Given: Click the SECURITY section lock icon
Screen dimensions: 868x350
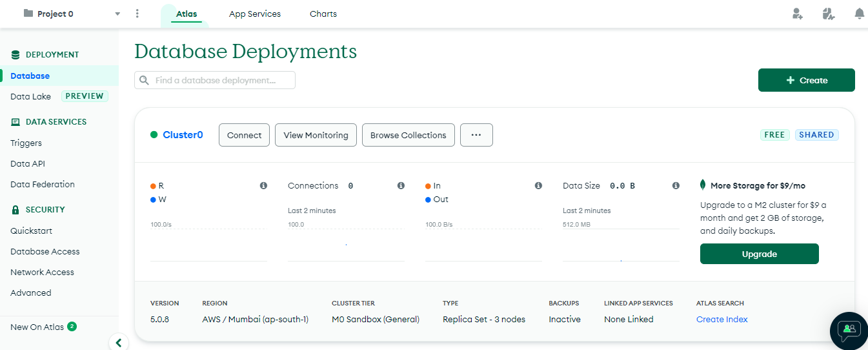Looking at the screenshot, I should click(15, 210).
